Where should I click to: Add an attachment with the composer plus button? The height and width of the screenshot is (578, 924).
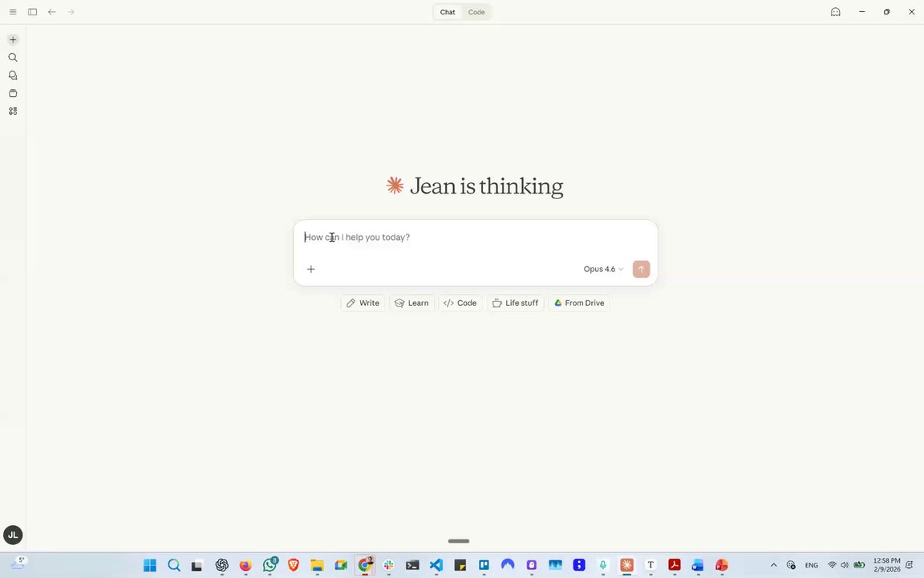tap(311, 269)
